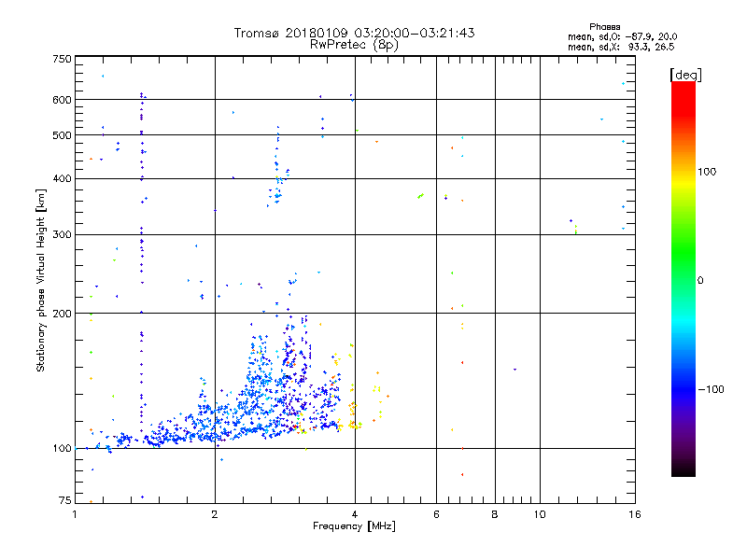The width and height of the screenshot is (747, 560).
Task: Click the '[deg]' colorbar unit label
Action: tap(685, 75)
